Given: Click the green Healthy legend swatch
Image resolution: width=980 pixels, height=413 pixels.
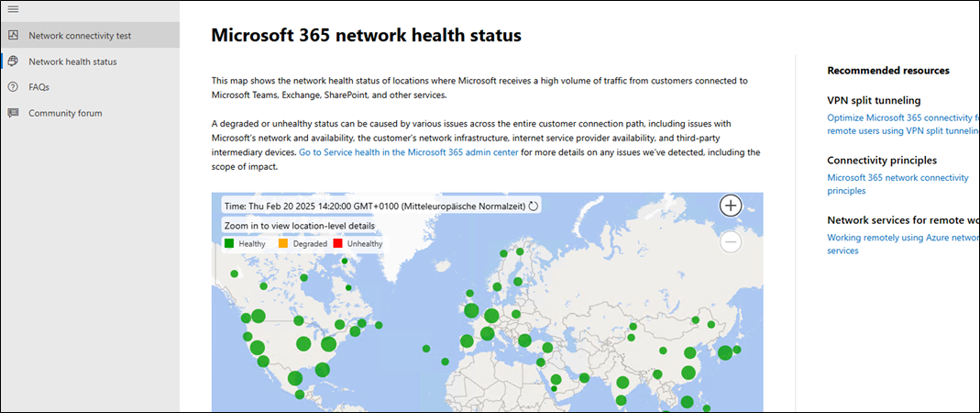Looking at the screenshot, I should [x=229, y=244].
